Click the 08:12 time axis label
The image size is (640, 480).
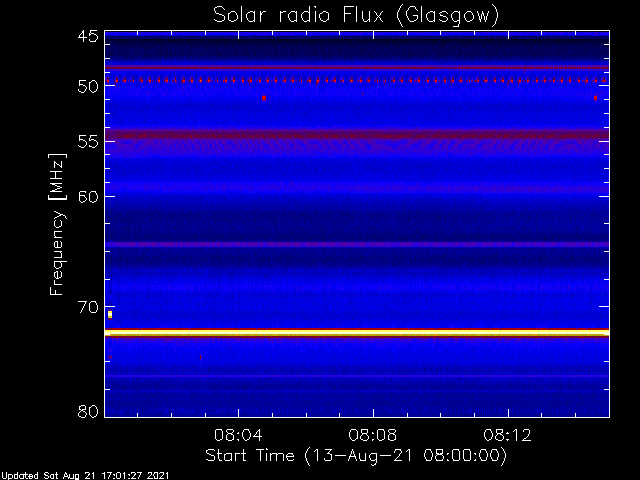[508, 435]
